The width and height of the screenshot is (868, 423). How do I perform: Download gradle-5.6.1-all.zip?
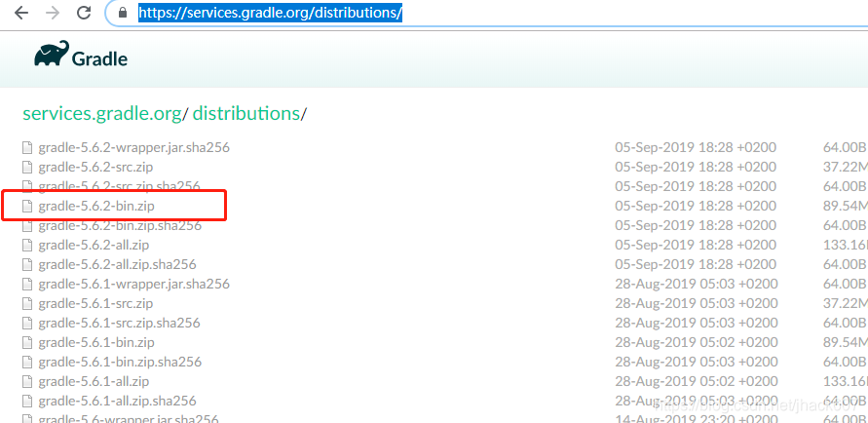[x=94, y=381]
